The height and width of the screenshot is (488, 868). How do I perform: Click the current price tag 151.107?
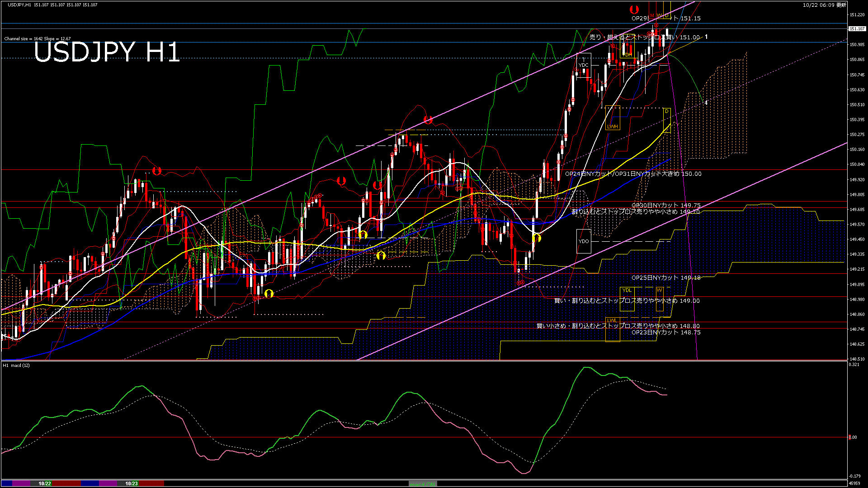click(857, 28)
